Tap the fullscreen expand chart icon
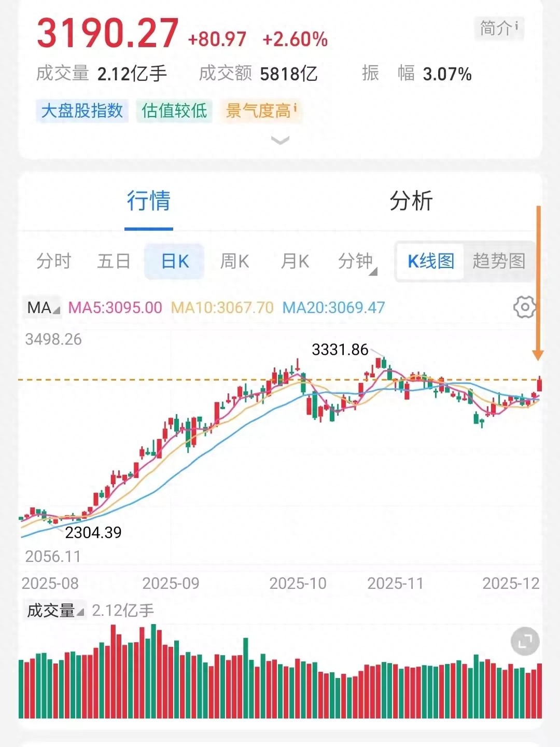The height and width of the screenshot is (747, 560). coord(525,642)
